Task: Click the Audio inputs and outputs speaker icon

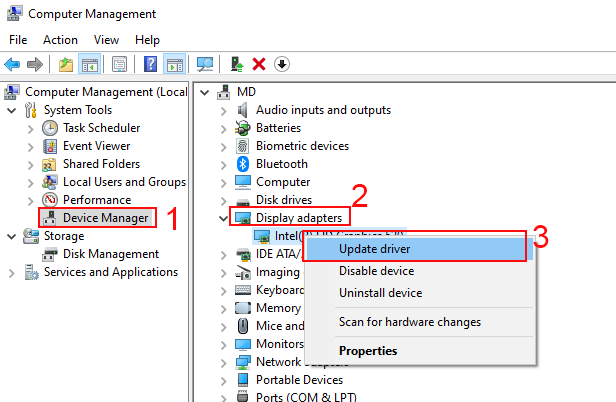Action: point(243,110)
